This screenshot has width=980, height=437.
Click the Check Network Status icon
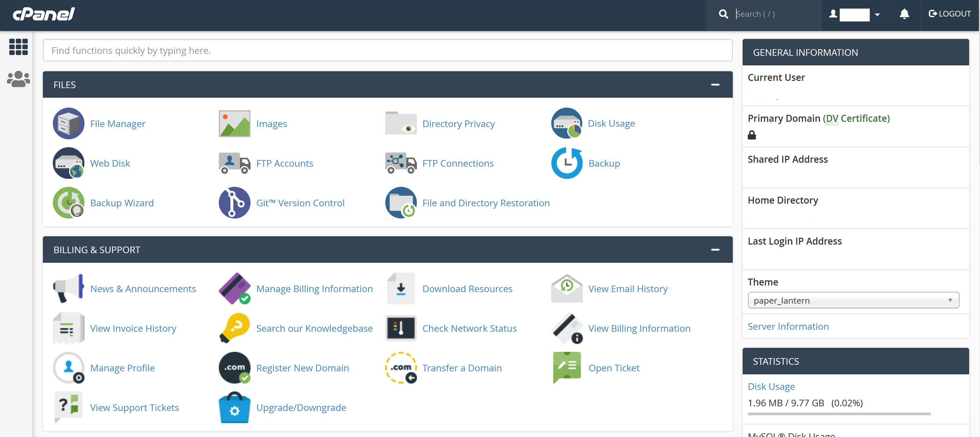401,328
